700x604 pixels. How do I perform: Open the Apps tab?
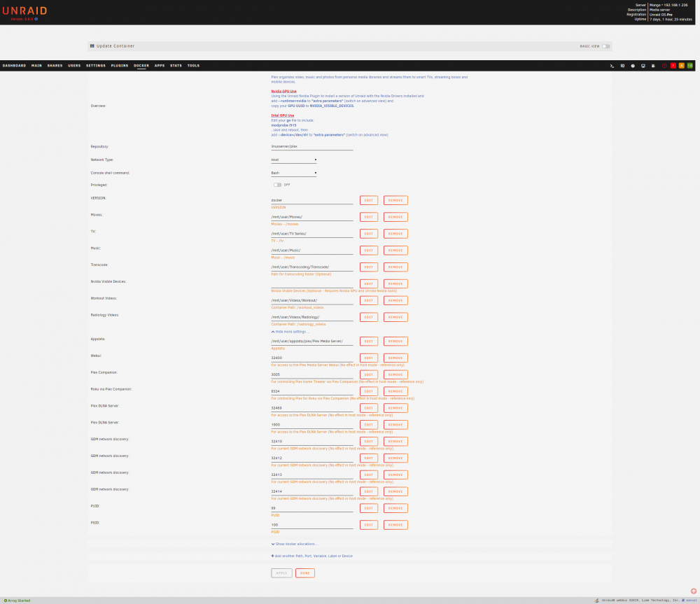[x=160, y=66]
